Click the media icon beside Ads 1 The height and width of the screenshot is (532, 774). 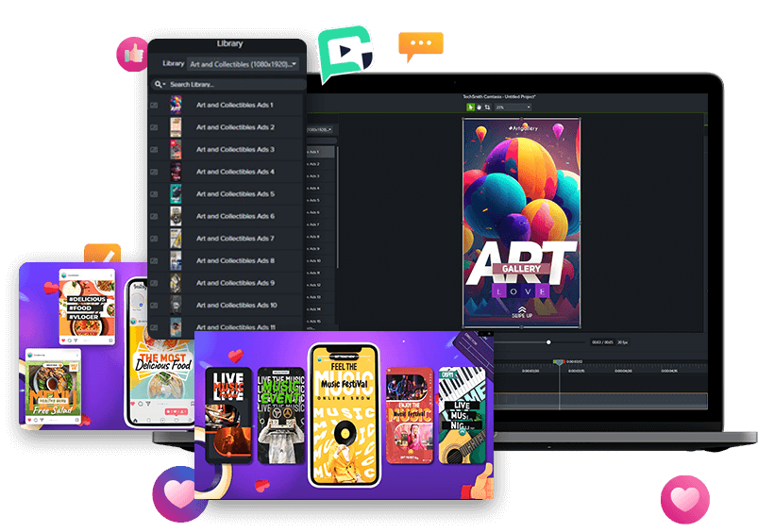pos(155,105)
